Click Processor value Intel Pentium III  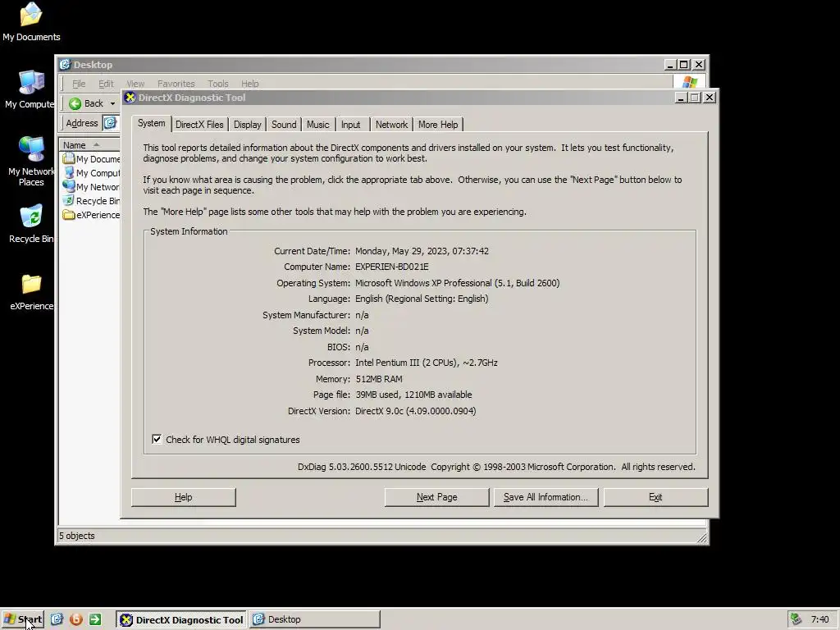(x=426, y=363)
